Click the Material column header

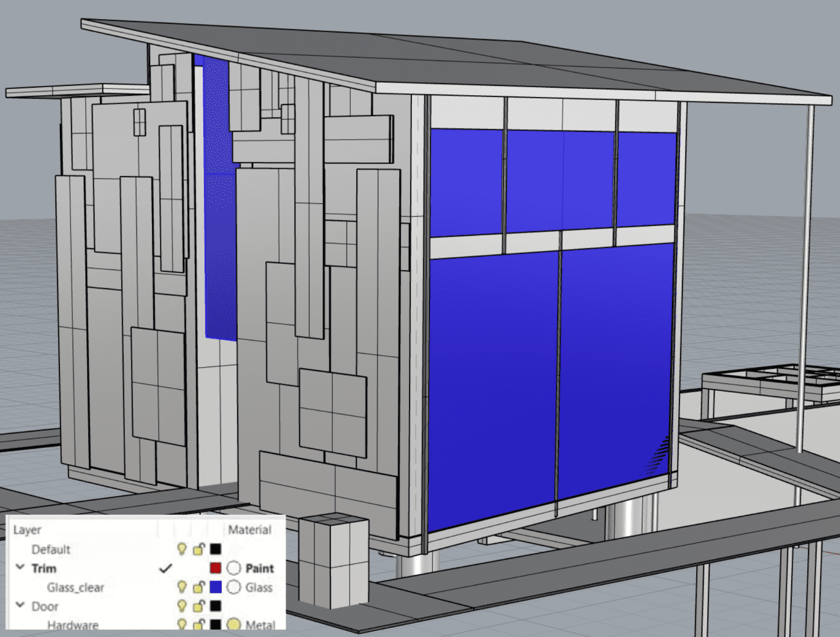pos(250,529)
